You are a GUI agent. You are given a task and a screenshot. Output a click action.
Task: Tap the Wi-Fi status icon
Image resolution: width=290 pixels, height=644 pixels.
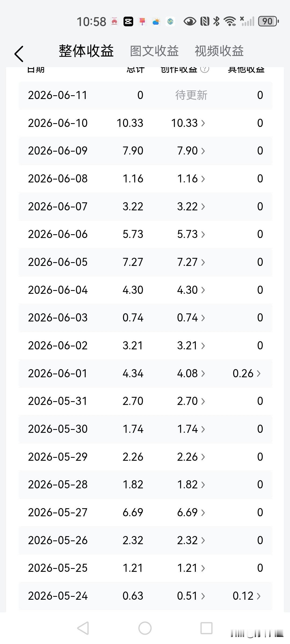click(230, 21)
